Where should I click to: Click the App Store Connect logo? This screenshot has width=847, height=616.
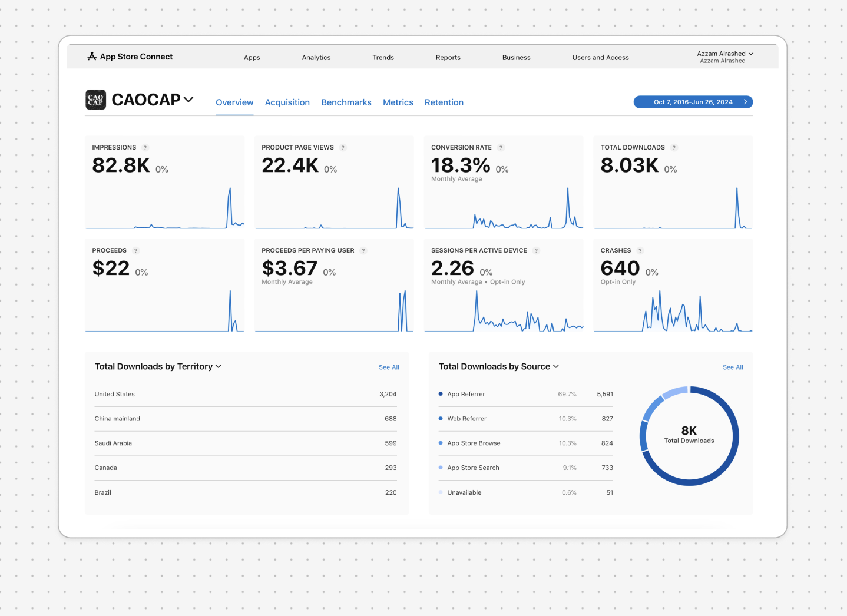pyautogui.click(x=130, y=57)
